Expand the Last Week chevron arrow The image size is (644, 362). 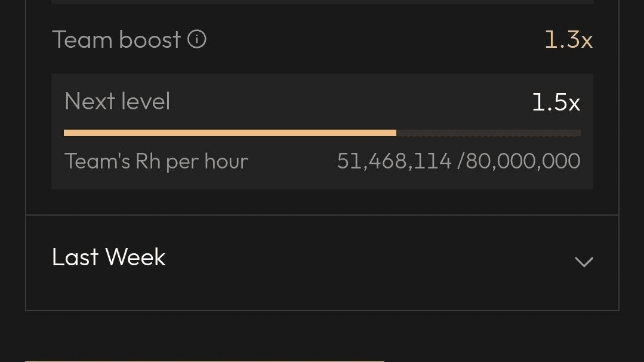[584, 262]
